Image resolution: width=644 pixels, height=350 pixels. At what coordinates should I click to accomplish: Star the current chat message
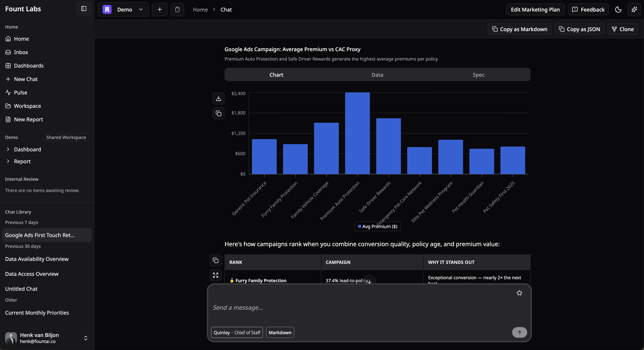519,293
